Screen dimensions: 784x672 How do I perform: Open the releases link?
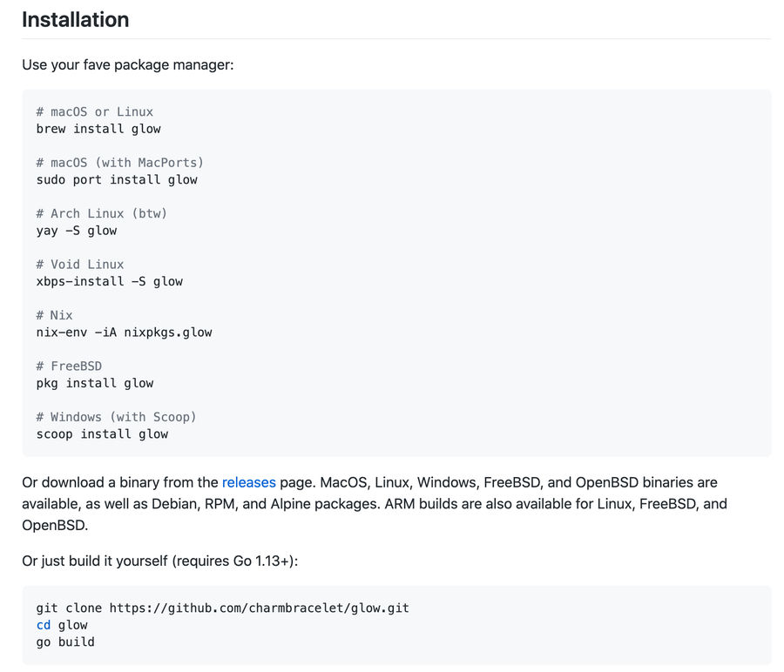[x=248, y=482]
